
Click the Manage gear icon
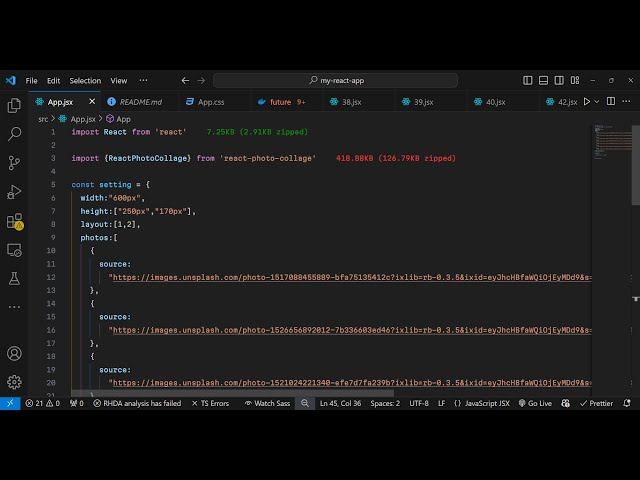coord(14,381)
